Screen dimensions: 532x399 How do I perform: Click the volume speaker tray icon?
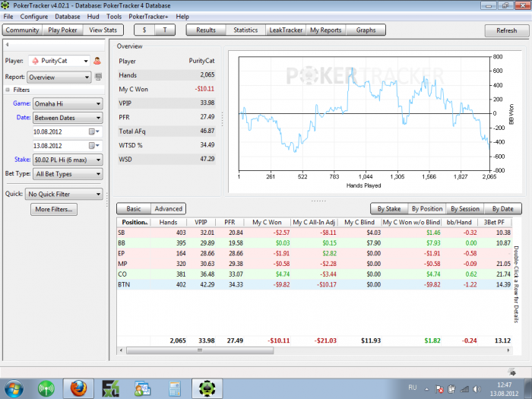click(x=477, y=389)
